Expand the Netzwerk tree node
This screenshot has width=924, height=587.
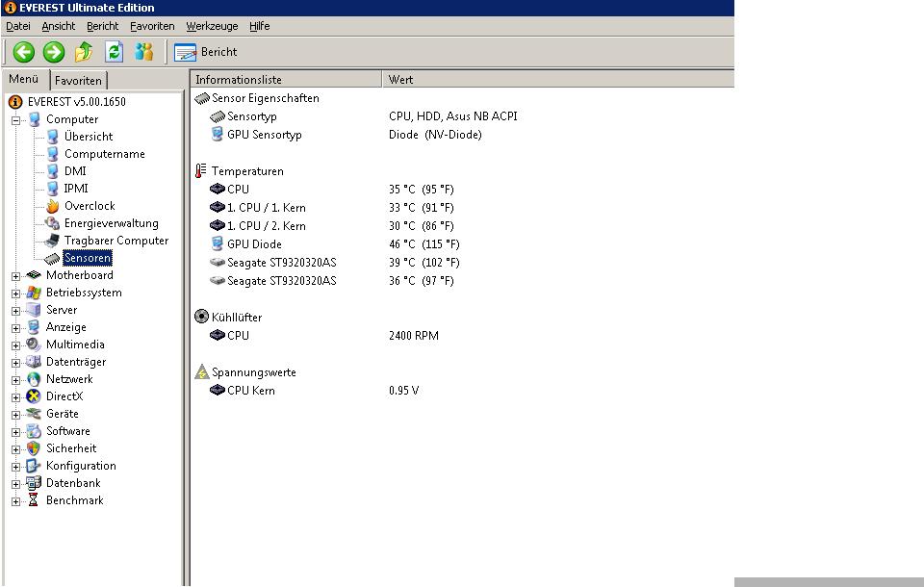[16, 380]
